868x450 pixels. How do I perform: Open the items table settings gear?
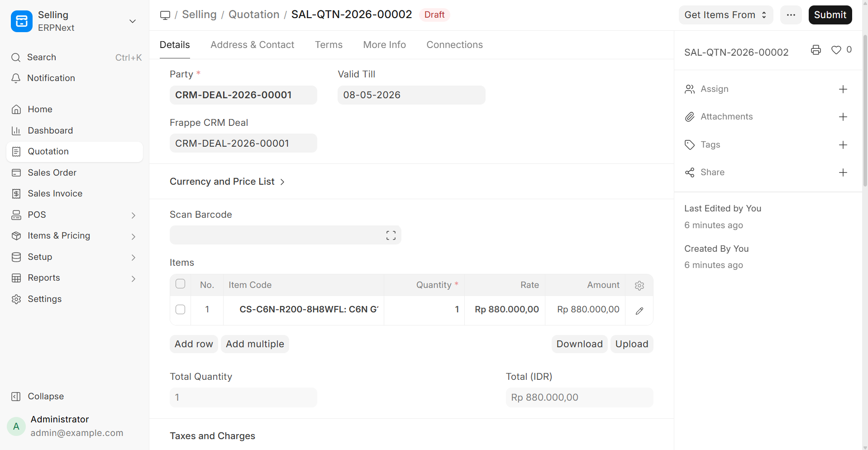point(639,286)
